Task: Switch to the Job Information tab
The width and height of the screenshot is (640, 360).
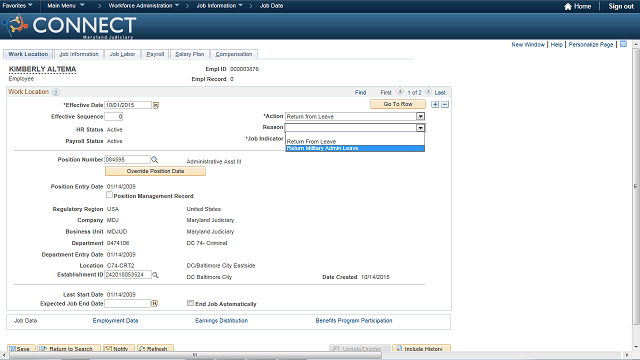Action: click(79, 54)
